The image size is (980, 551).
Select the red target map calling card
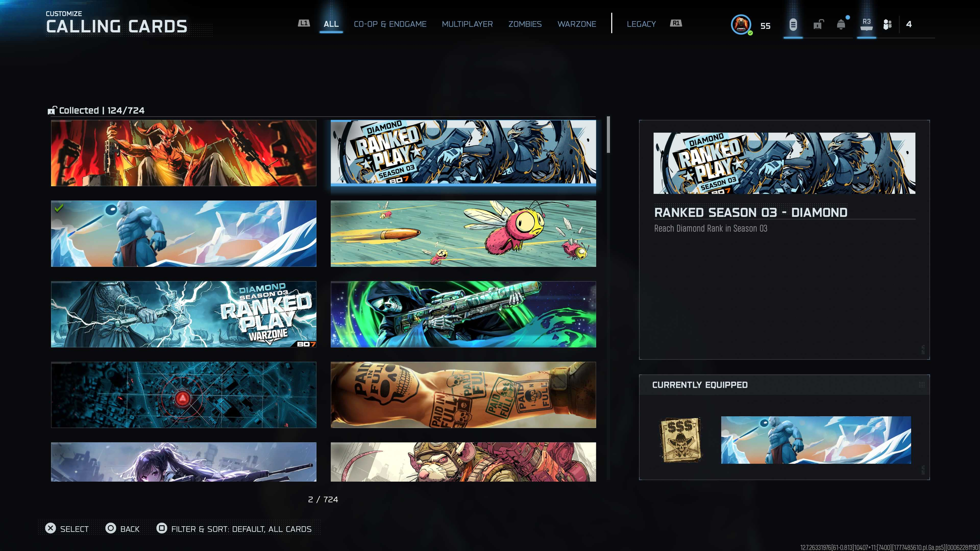(184, 395)
